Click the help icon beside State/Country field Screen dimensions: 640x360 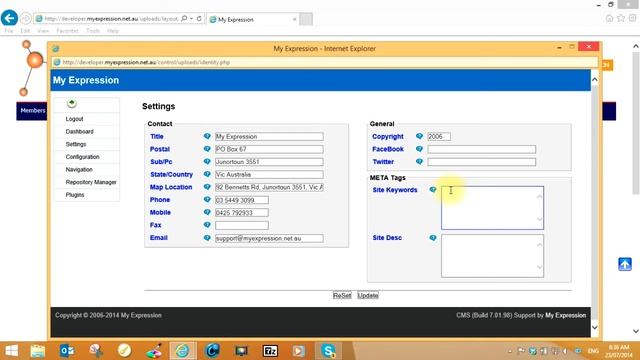[207, 174]
